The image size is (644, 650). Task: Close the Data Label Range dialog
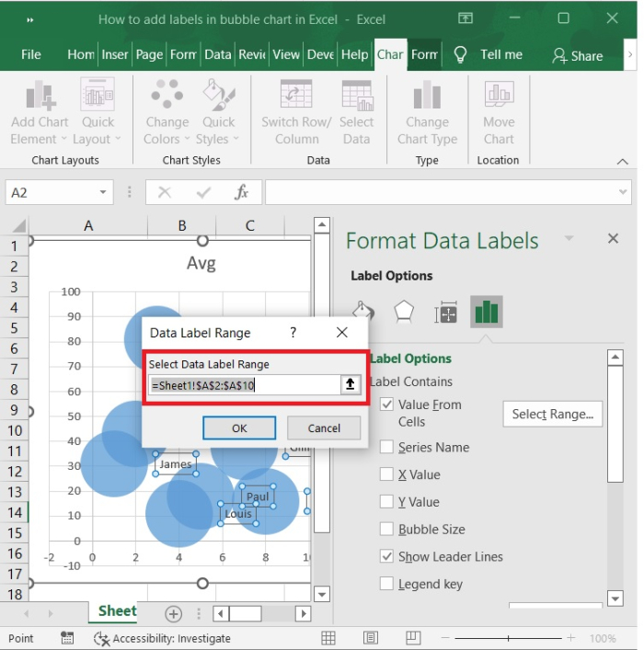pyautogui.click(x=342, y=333)
